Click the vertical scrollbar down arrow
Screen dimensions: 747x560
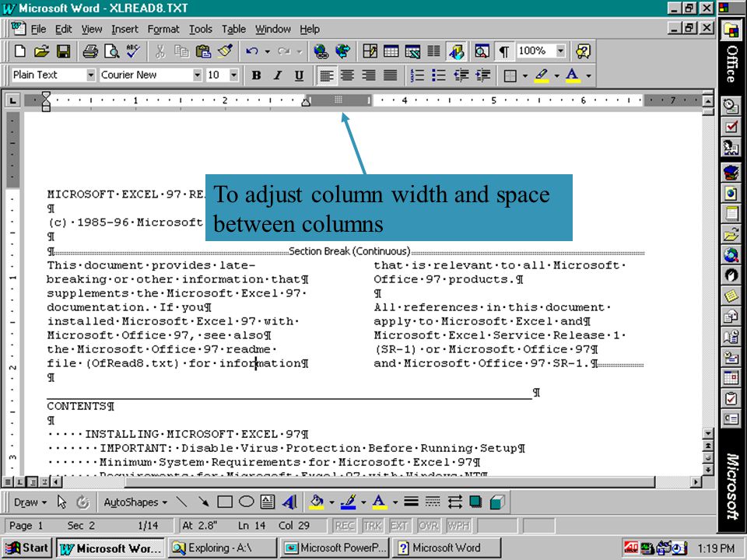[708, 433]
